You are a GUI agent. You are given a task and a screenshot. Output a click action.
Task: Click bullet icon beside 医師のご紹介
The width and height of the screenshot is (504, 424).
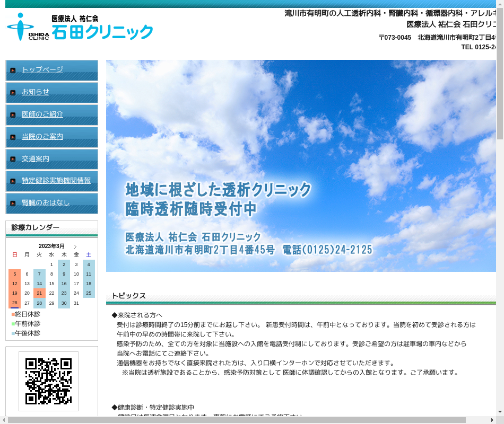pos(13,115)
